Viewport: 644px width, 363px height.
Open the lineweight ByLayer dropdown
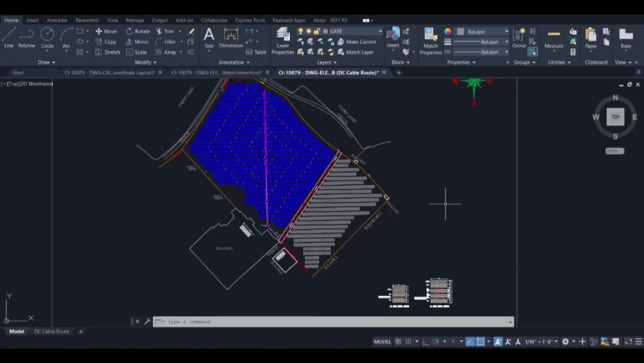point(506,42)
